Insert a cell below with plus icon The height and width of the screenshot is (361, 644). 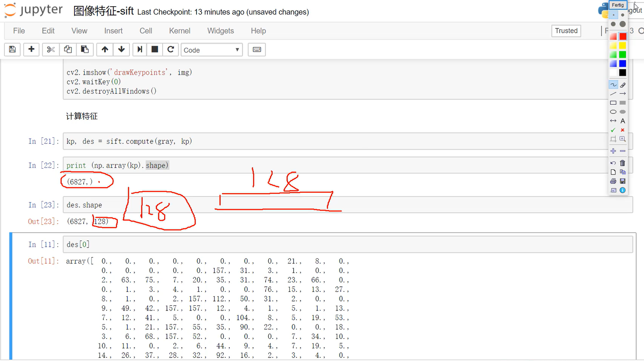[x=31, y=49]
